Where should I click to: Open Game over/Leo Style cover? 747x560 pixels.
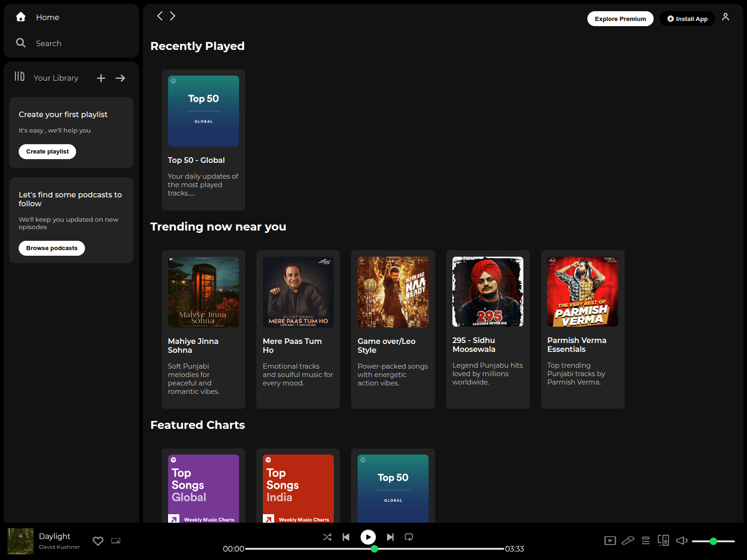[393, 292]
